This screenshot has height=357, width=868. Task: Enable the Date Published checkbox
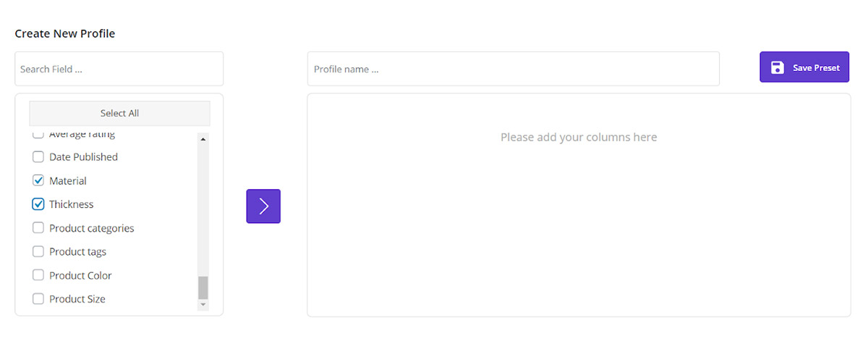click(38, 157)
